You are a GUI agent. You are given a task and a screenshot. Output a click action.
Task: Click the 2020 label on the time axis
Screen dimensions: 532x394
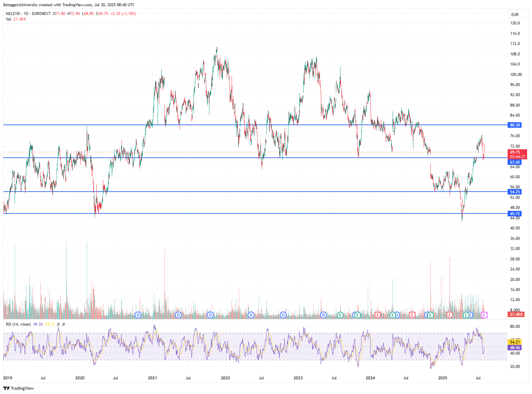[80, 378]
